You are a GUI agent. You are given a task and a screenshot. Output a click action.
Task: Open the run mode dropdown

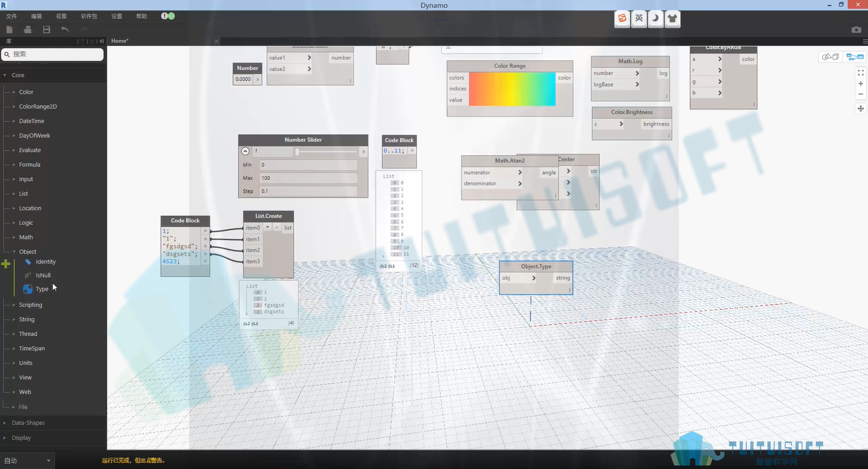click(x=27, y=460)
